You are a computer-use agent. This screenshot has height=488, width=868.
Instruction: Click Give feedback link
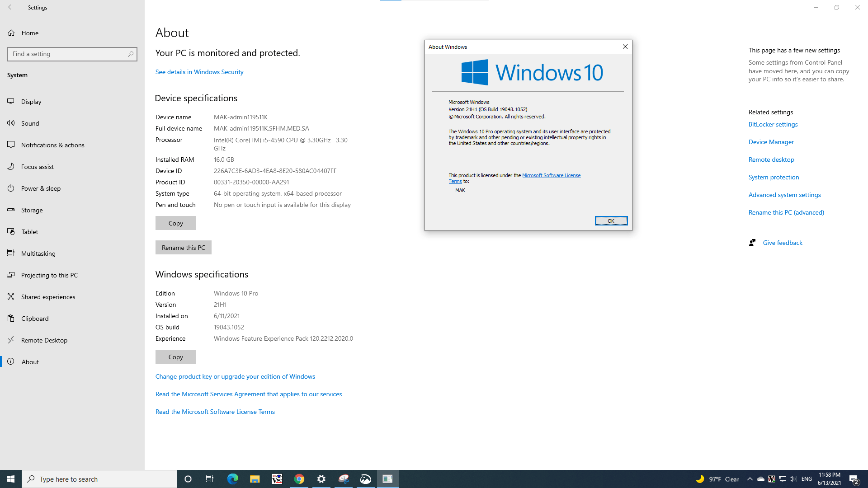[783, 243]
